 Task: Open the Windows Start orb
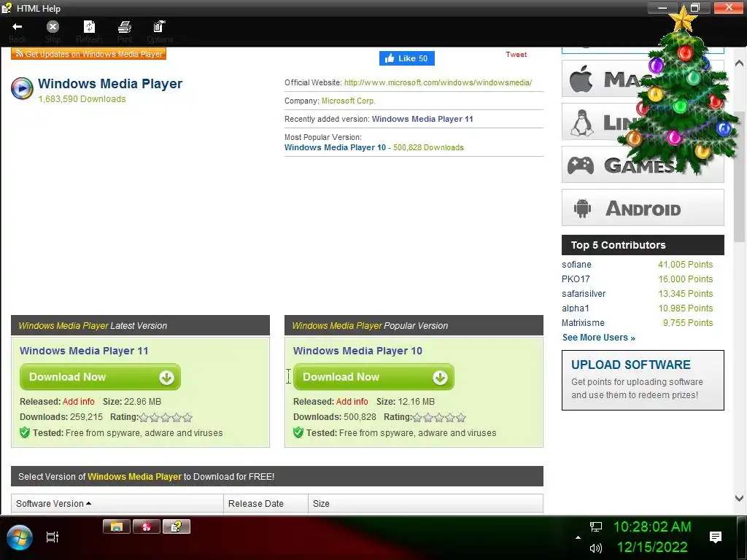(x=19, y=537)
